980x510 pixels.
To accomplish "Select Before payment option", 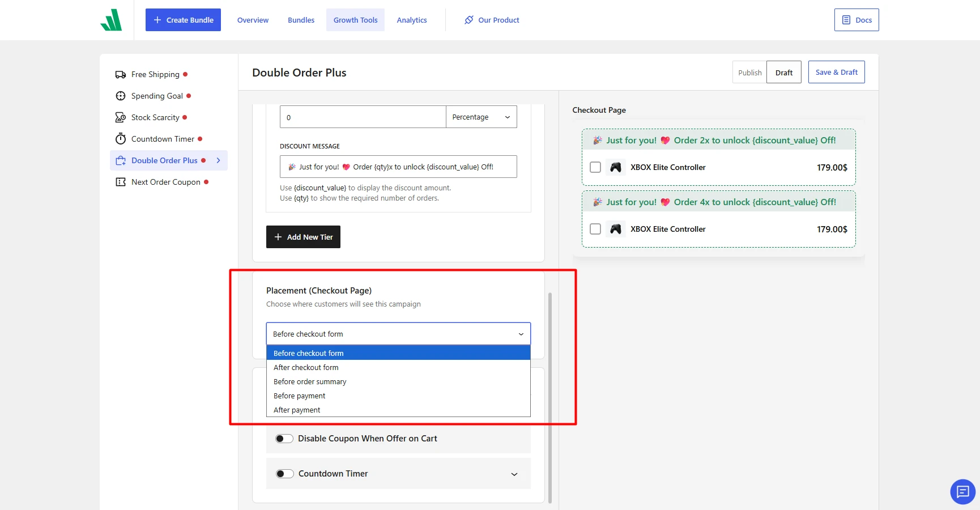I will pos(398,396).
